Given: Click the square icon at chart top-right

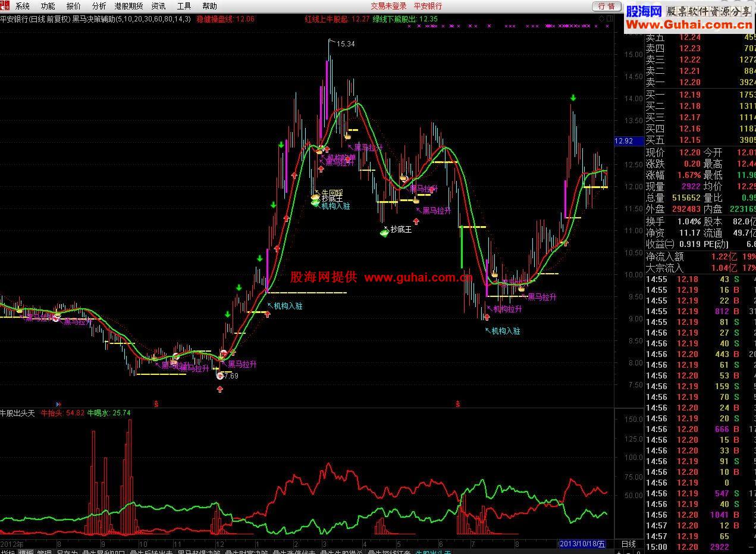Looking at the screenshot, I should (x=609, y=18).
